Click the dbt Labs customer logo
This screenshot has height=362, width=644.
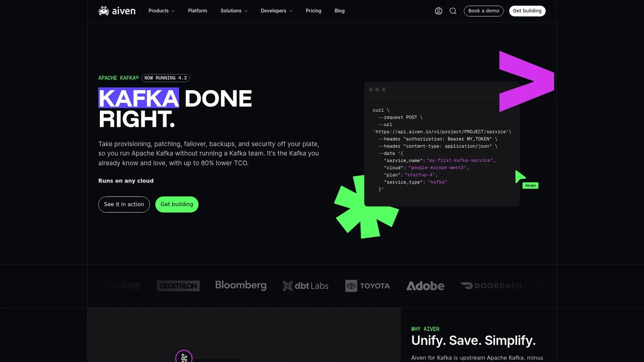[x=305, y=286]
